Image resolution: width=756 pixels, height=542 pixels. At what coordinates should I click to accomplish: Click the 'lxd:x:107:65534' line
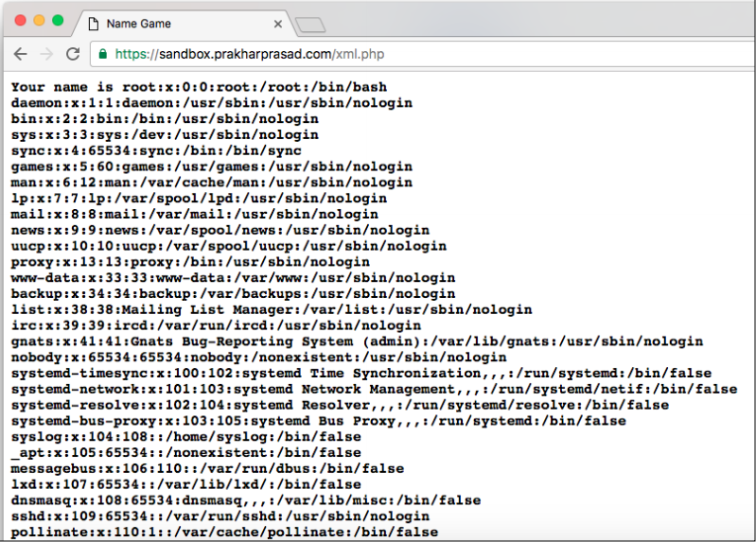click(186, 485)
